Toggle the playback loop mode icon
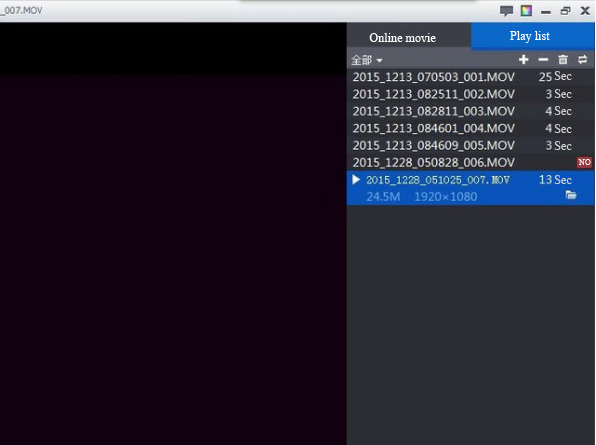This screenshot has height=445, width=596. coord(582,60)
